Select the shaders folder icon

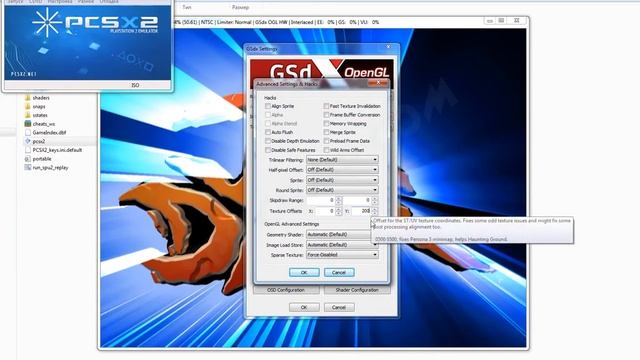28,98
